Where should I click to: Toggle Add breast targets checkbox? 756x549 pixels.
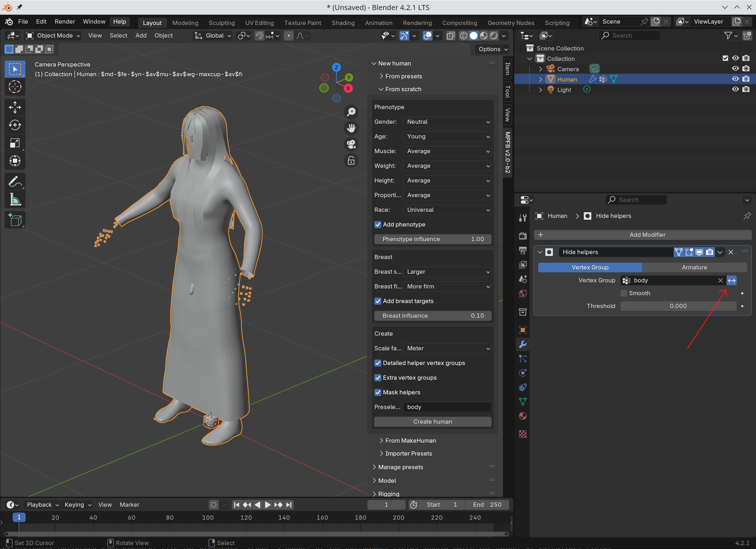tap(378, 301)
